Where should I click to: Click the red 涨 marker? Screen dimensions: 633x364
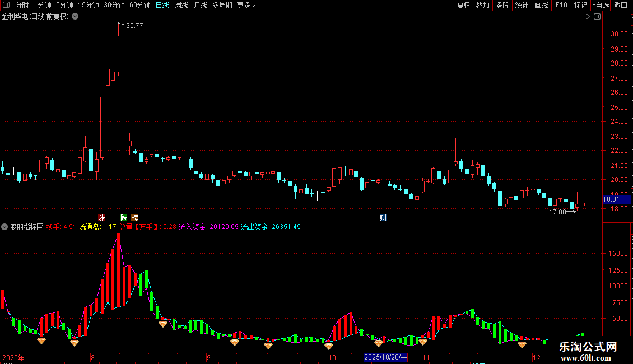point(102,217)
